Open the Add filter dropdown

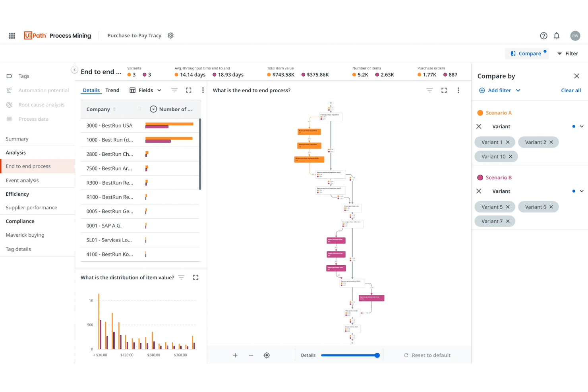tap(499, 90)
